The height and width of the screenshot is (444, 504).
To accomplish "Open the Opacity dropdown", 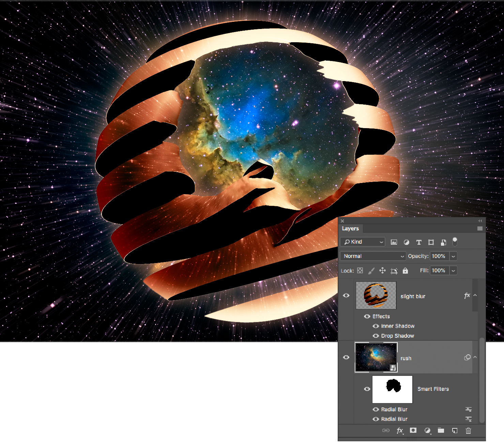I will [453, 256].
